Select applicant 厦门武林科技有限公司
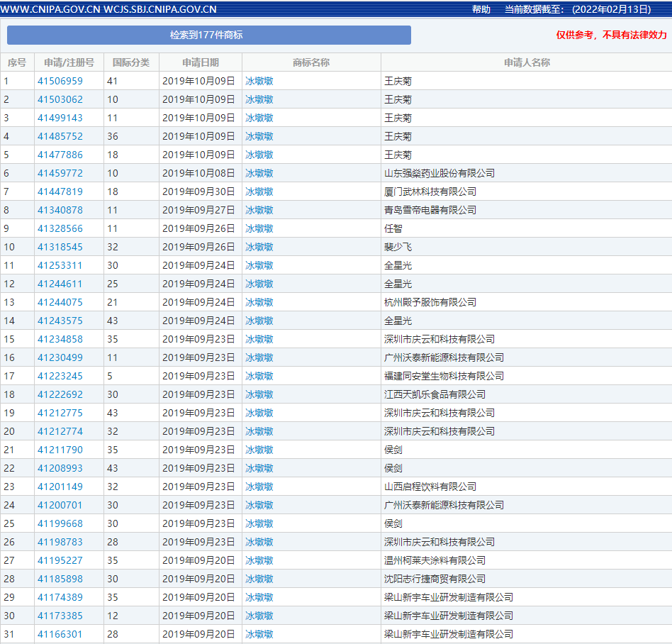This screenshot has width=672, height=644. pos(430,191)
